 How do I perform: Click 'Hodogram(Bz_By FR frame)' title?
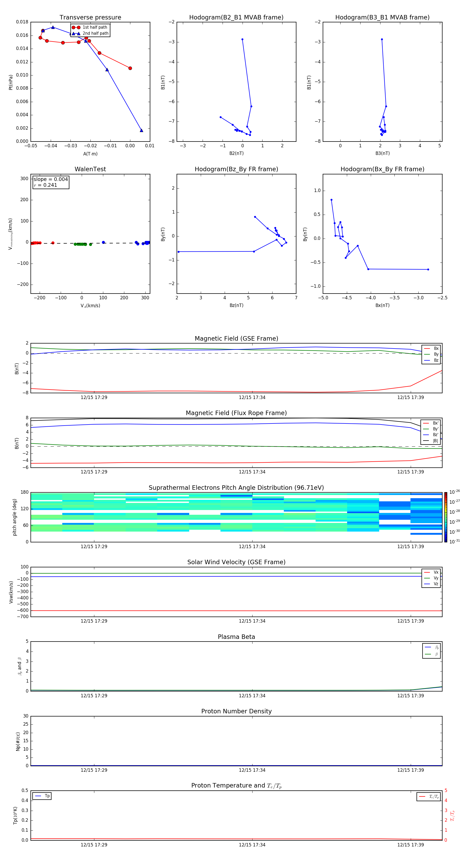(236, 169)
